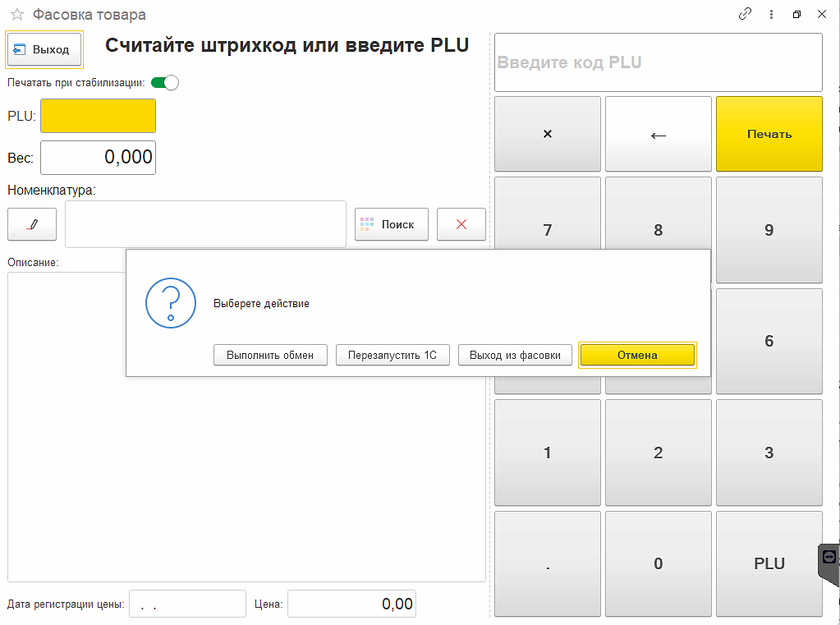This screenshot has width=840, height=625.
Task: Tap the decimal point key
Action: (548, 564)
